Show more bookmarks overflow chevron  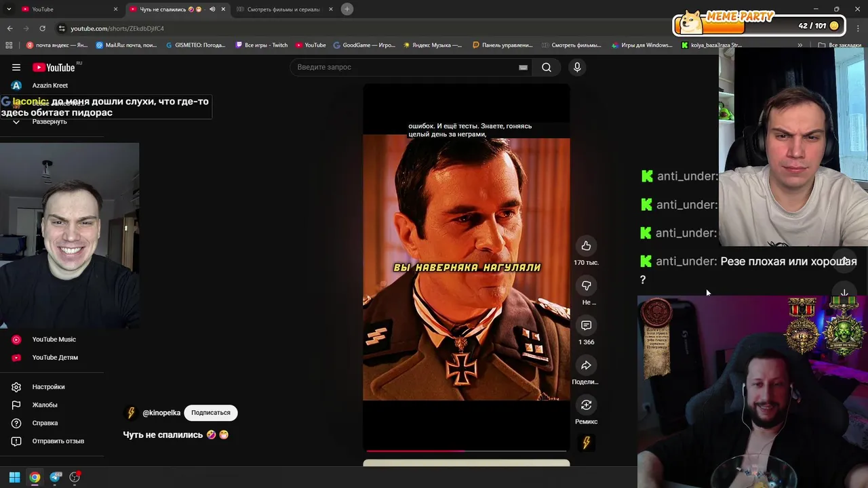pos(800,45)
